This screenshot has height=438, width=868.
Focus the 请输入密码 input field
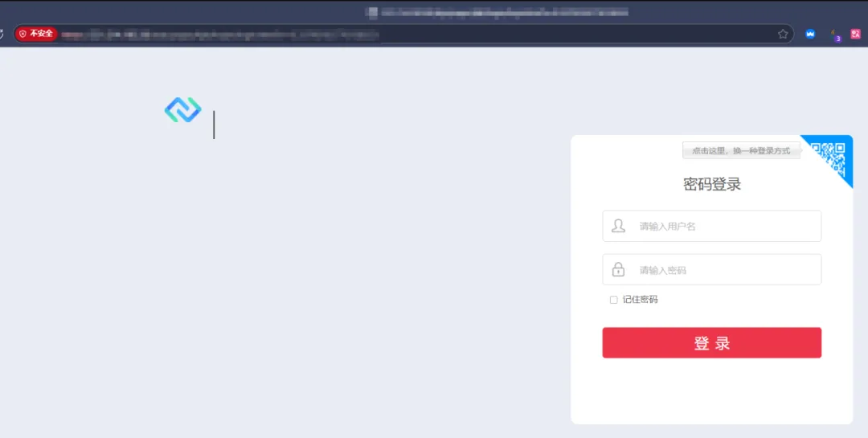[x=712, y=270]
